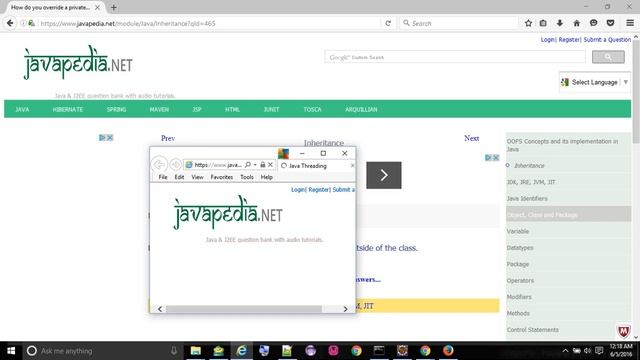
Task: Click Internet Explorer back arrow
Action: point(159,164)
